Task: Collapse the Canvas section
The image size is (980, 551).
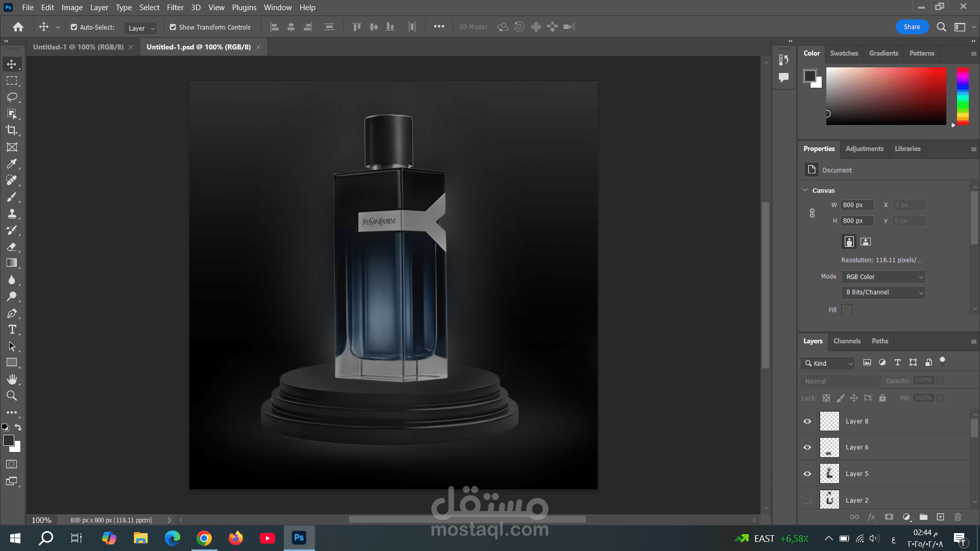Action: click(x=805, y=190)
